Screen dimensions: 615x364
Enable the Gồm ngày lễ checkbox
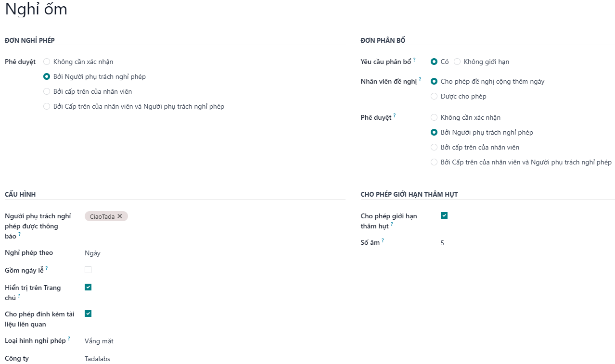tap(88, 270)
